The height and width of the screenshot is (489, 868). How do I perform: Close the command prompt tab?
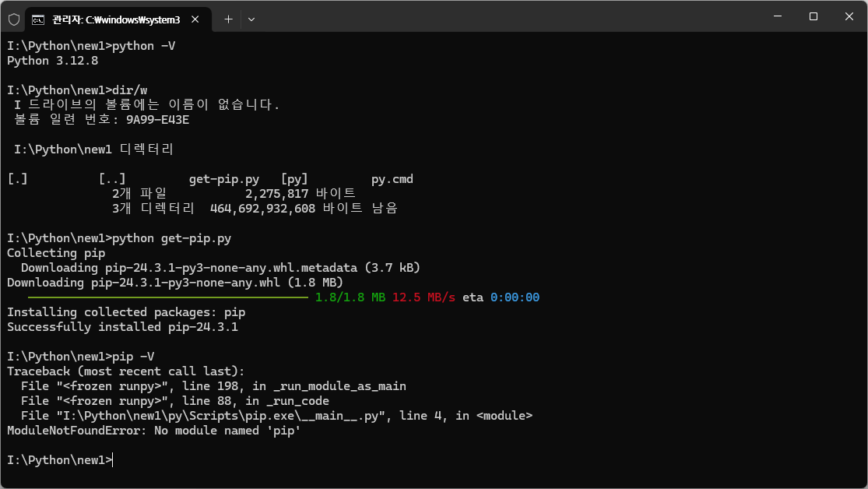[x=195, y=19]
